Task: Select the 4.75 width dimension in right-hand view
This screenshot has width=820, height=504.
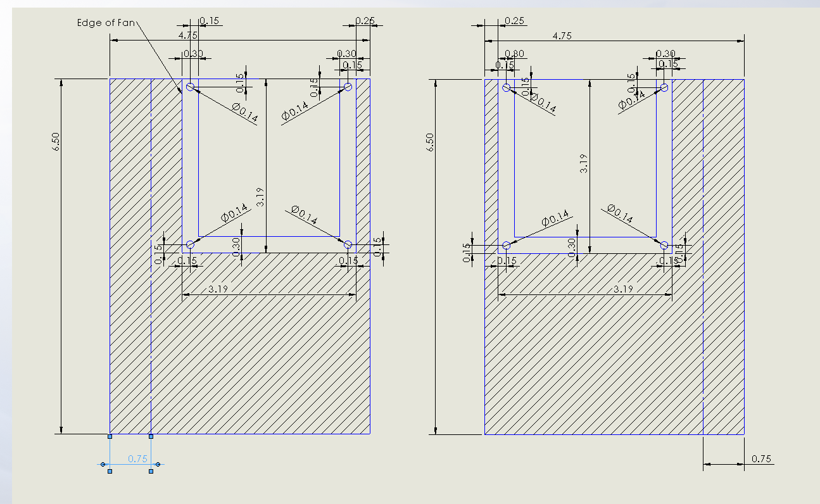Action: (x=562, y=36)
